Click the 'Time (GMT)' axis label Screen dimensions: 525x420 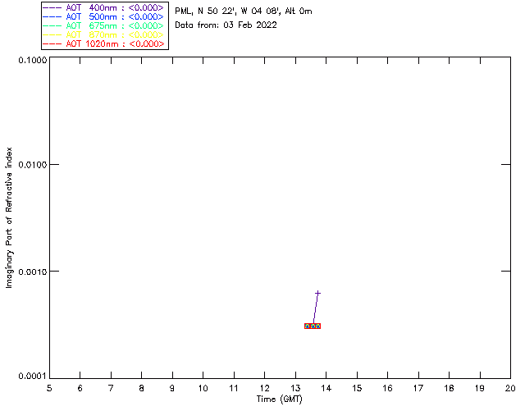click(x=279, y=399)
